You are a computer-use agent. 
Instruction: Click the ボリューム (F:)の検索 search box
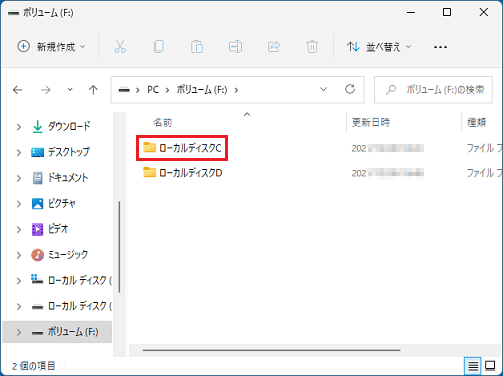(433, 90)
